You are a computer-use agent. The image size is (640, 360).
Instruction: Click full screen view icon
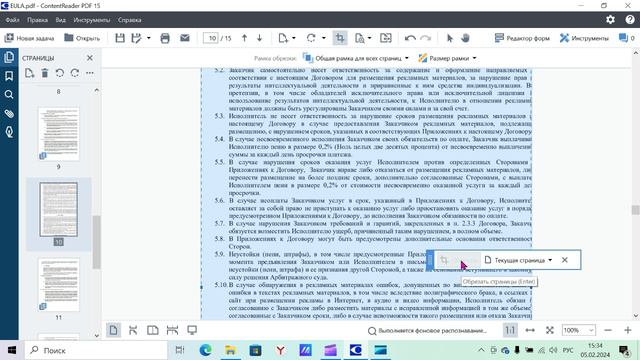point(192,330)
